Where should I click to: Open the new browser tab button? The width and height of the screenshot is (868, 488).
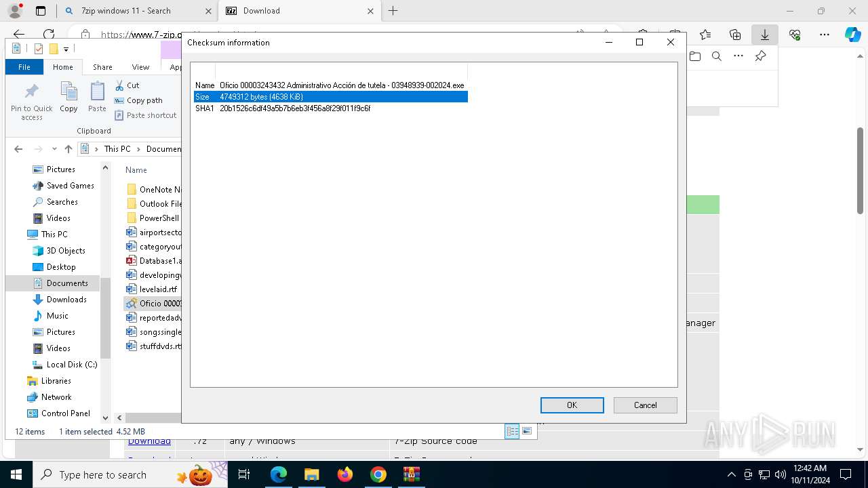click(393, 11)
